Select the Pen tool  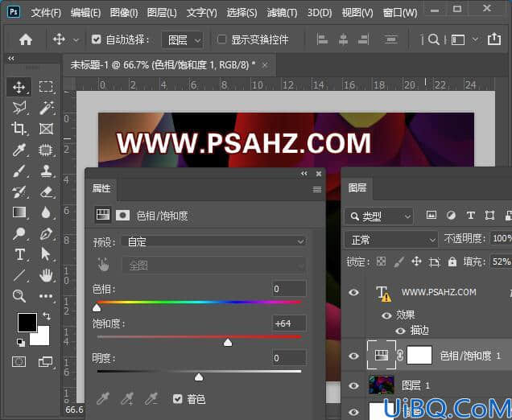click(x=46, y=234)
